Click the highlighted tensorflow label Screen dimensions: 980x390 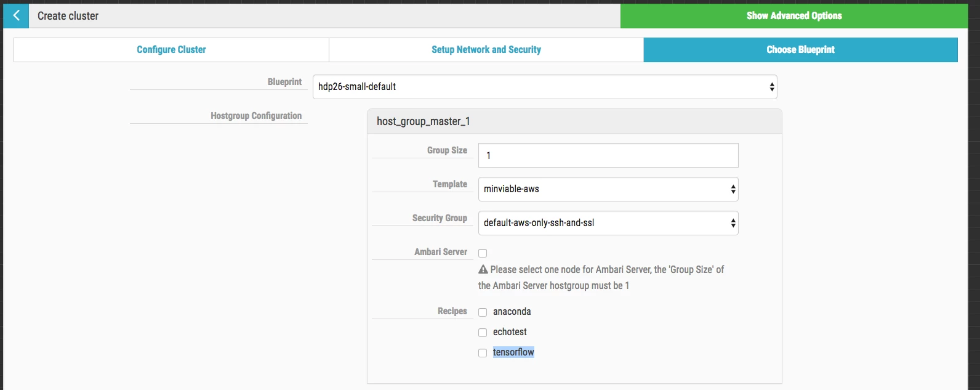[x=513, y=352]
